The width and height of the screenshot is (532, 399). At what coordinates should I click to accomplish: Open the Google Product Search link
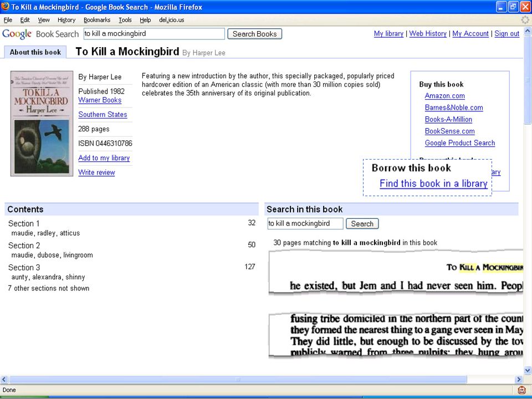[460, 143]
